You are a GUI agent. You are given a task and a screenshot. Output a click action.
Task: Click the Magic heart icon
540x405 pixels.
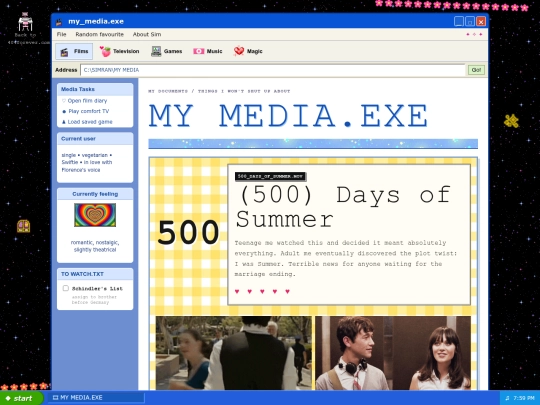(x=239, y=51)
